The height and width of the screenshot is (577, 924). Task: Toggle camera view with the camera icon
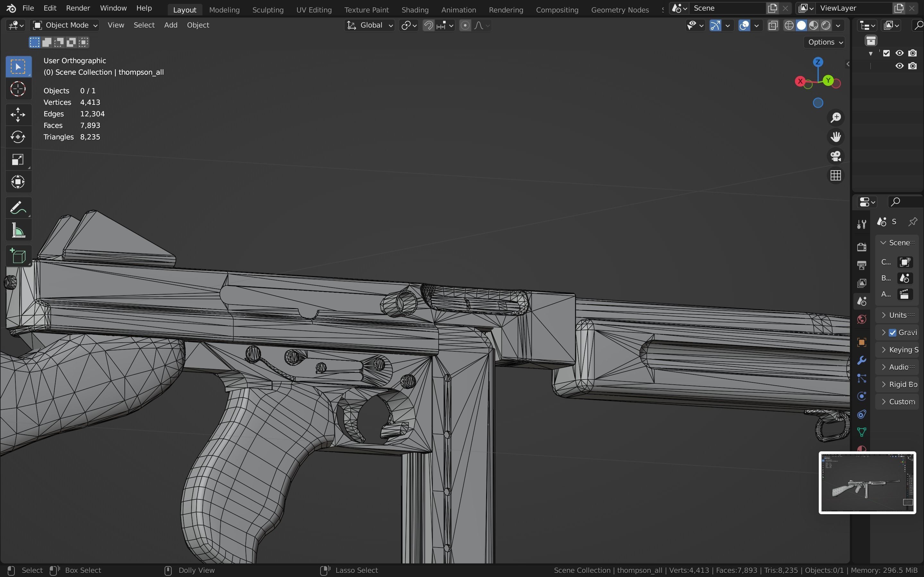click(836, 156)
